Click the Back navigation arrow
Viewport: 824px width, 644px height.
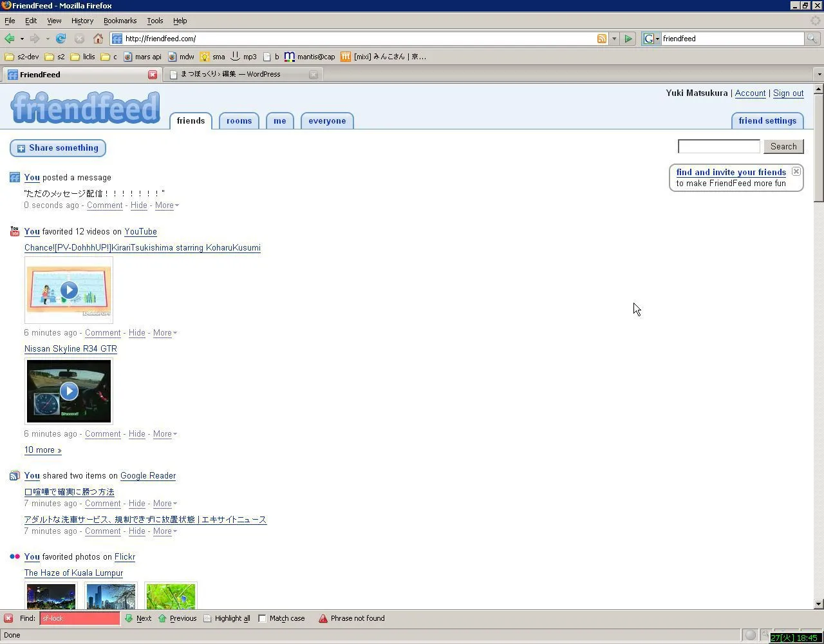pos(10,39)
